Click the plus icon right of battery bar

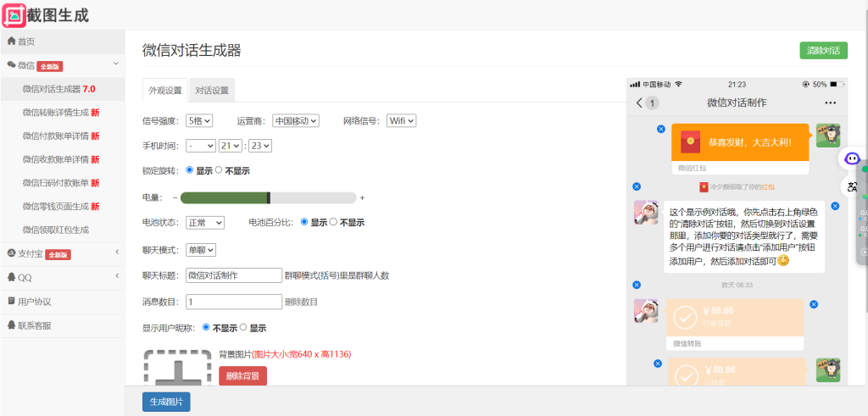point(362,197)
